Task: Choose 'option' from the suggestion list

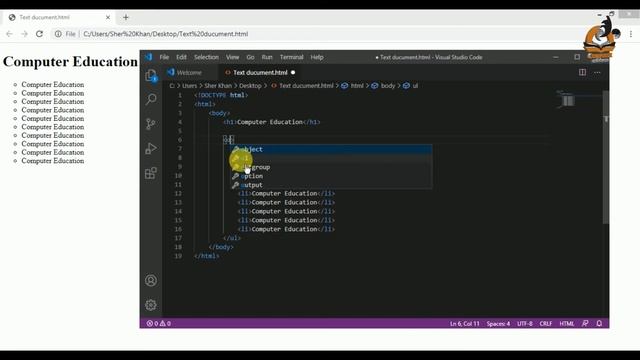Action: pos(331,176)
